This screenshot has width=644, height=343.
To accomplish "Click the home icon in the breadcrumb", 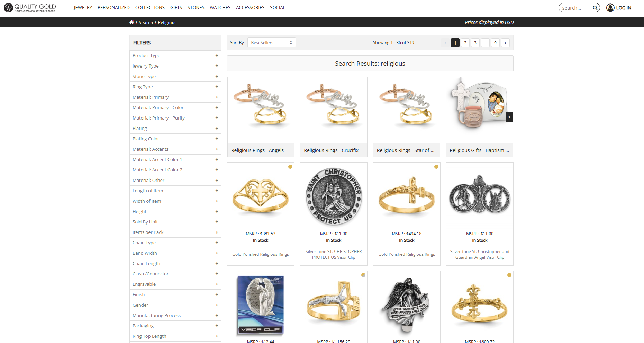I will tap(132, 22).
